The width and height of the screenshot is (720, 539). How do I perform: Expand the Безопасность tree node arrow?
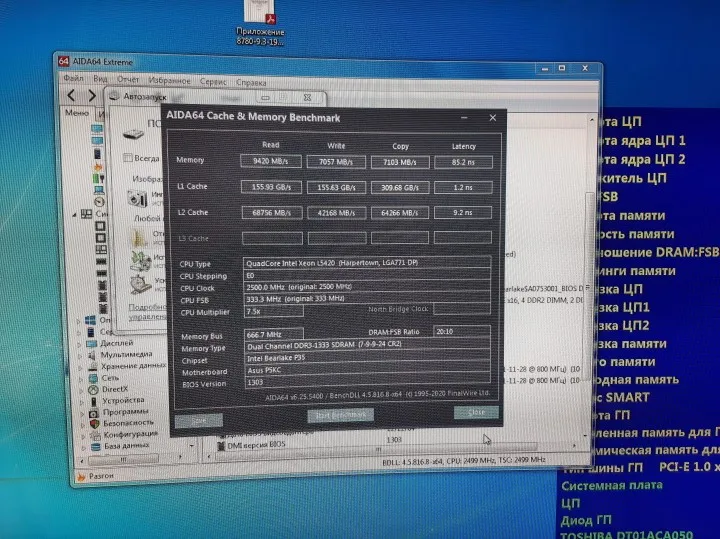[82, 424]
